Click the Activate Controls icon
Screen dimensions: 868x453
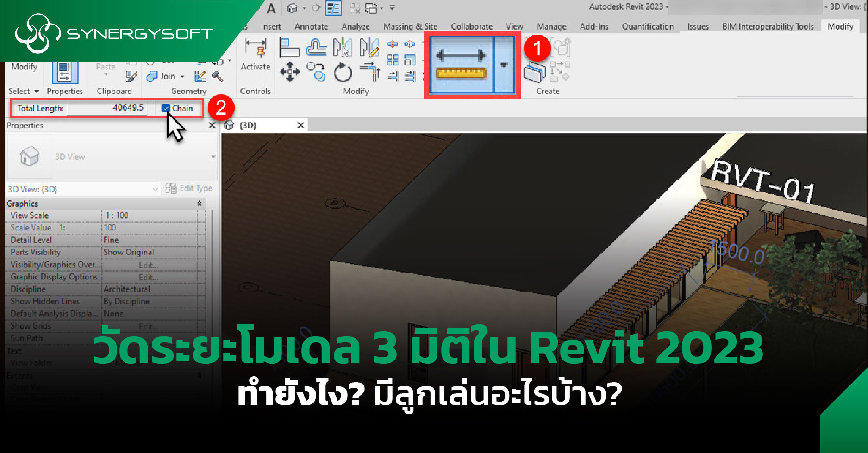point(255,53)
